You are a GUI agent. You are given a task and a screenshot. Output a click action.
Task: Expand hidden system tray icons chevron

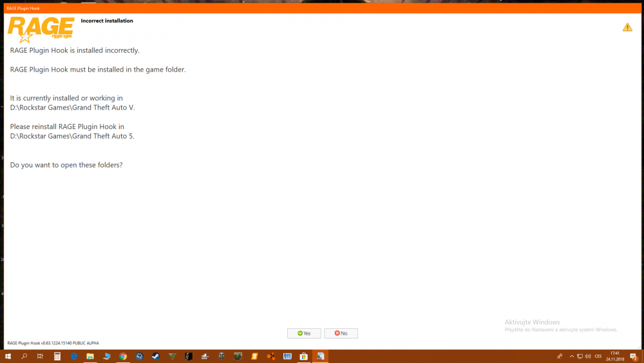pos(571,357)
